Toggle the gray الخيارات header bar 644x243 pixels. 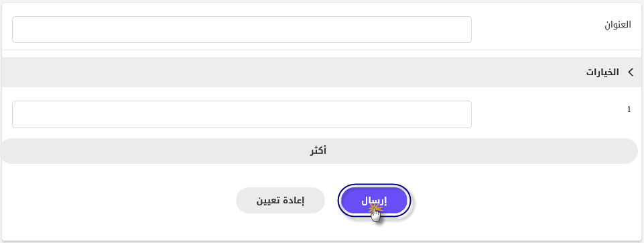point(322,72)
